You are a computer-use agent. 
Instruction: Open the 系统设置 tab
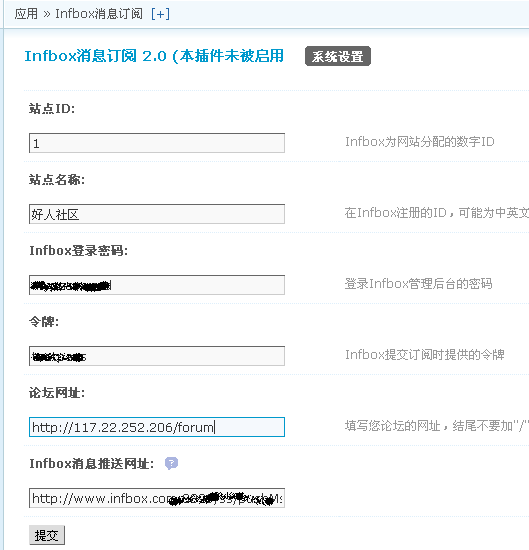337,56
